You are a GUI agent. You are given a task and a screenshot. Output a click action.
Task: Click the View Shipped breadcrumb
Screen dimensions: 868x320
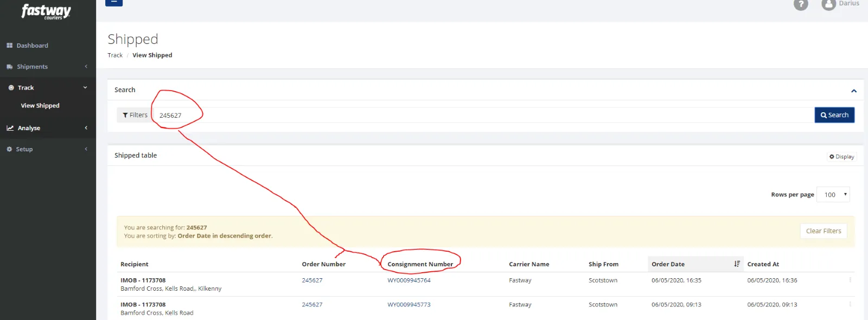[x=152, y=55]
